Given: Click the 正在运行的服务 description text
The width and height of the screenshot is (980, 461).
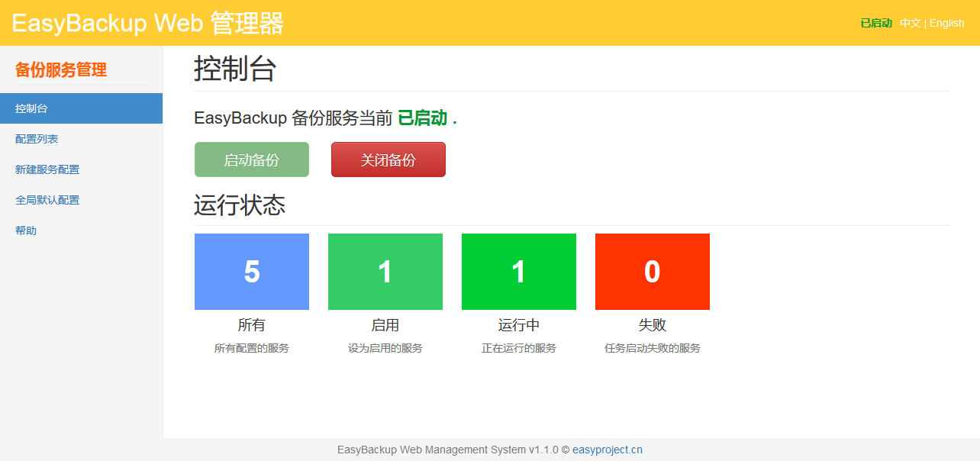Looking at the screenshot, I should (519, 348).
